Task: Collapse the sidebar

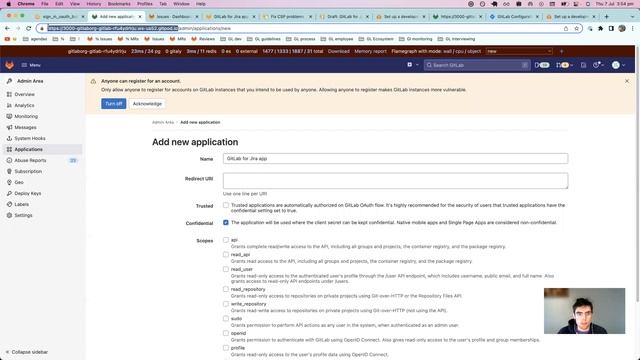Action: 27,352
